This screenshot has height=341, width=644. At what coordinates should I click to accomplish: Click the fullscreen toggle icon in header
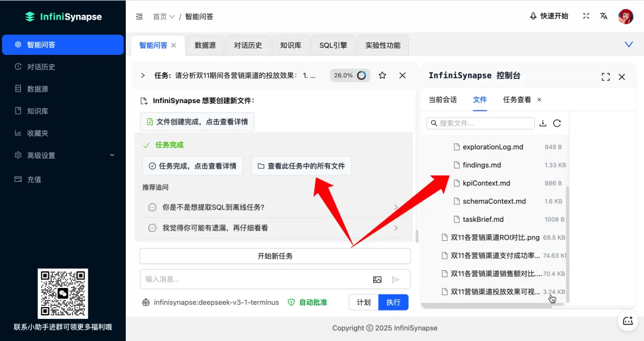point(586,16)
